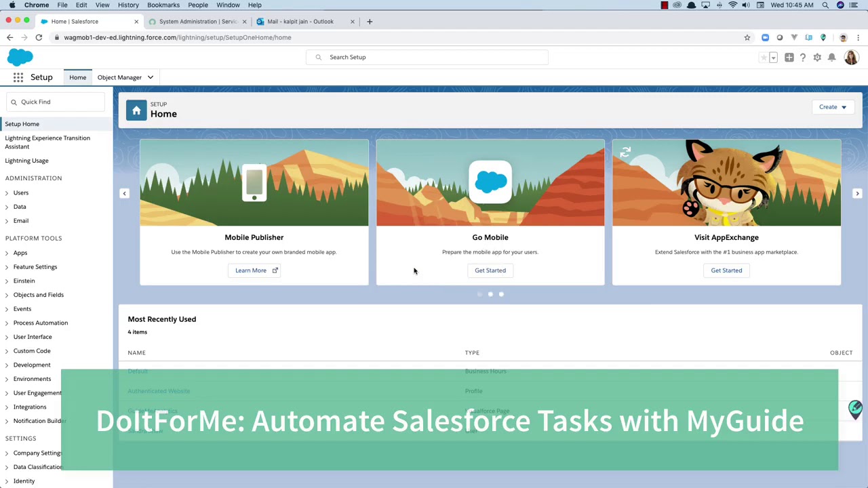Reload the page in Chrome
Screen dimensions: 868x488
click(39, 37)
